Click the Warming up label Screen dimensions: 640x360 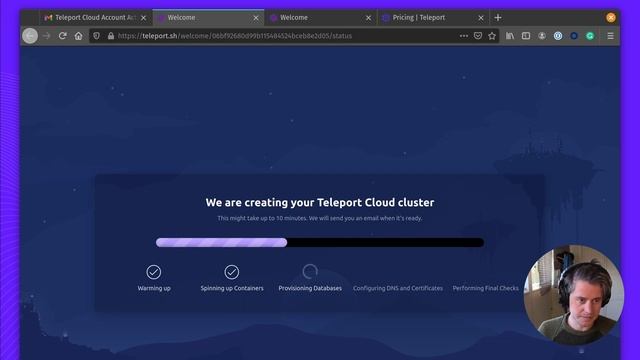(x=154, y=288)
